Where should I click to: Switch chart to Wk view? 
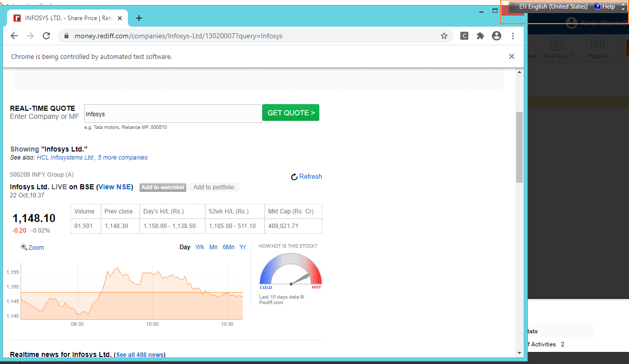(200, 247)
